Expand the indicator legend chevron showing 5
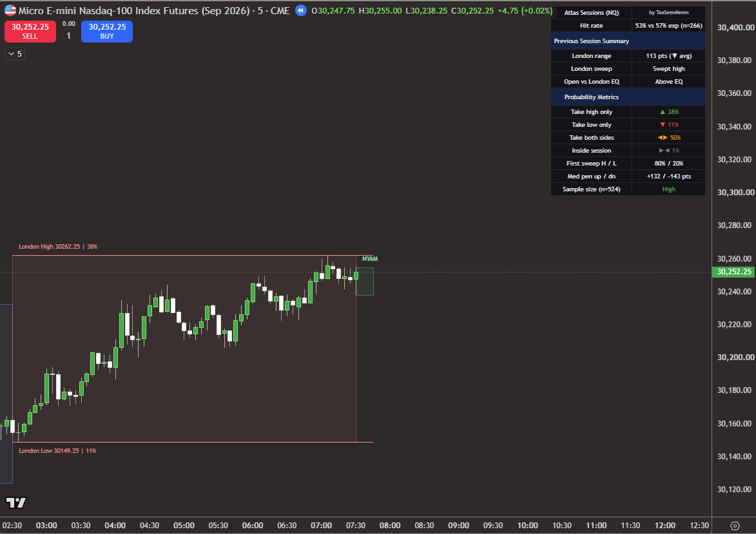The image size is (756, 534). pos(14,54)
